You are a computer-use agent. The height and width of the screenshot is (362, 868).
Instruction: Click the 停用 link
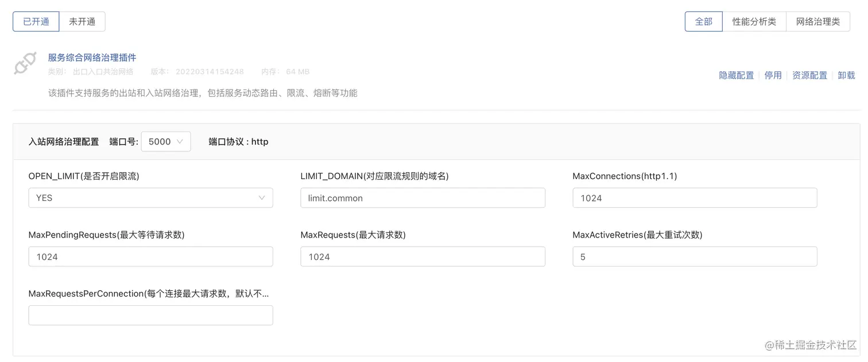click(x=773, y=75)
